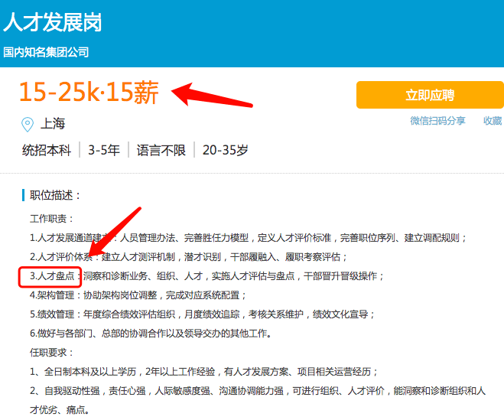Click the 5.绩效管理 responsibility line
504x420 pixels.
click(202, 314)
